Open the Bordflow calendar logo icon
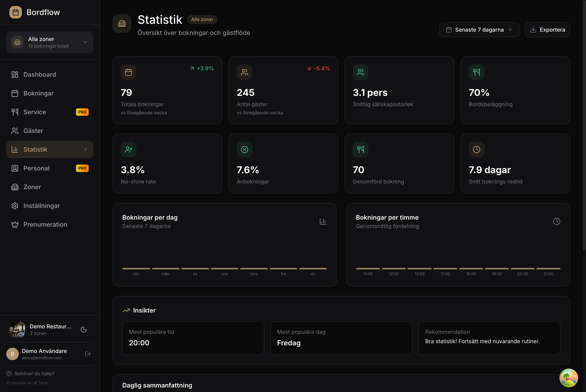 [x=15, y=12]
